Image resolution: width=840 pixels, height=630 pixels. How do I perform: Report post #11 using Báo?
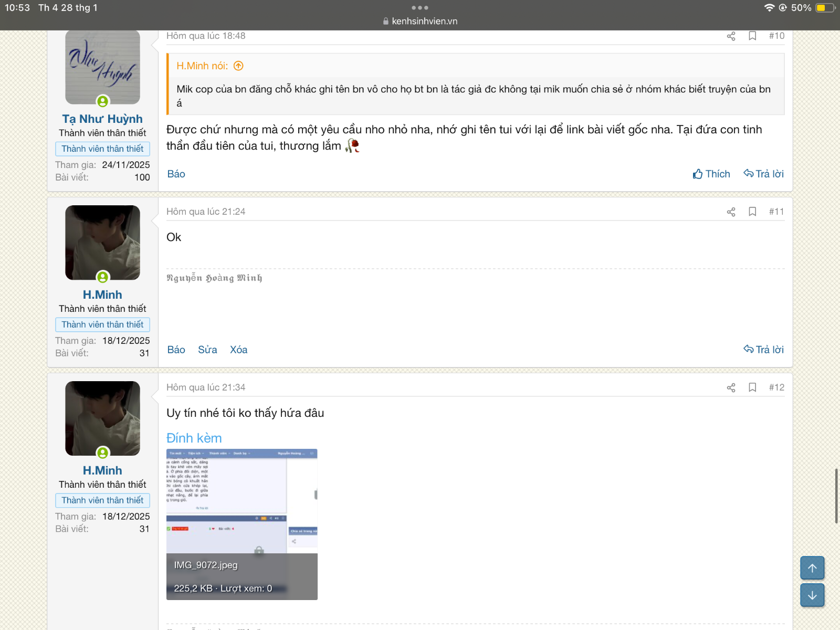pyautogui.click(x=176, y=350)
